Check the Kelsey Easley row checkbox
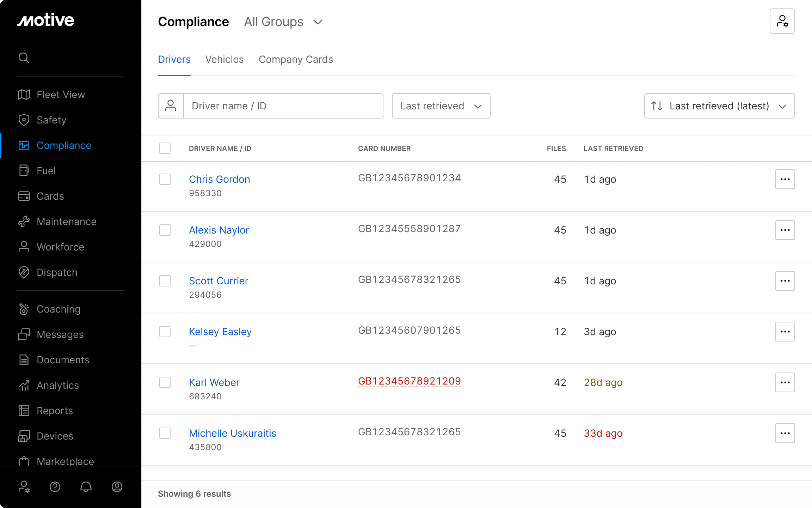The height and width of the screenshot is (508, 812). click(165, 332)
